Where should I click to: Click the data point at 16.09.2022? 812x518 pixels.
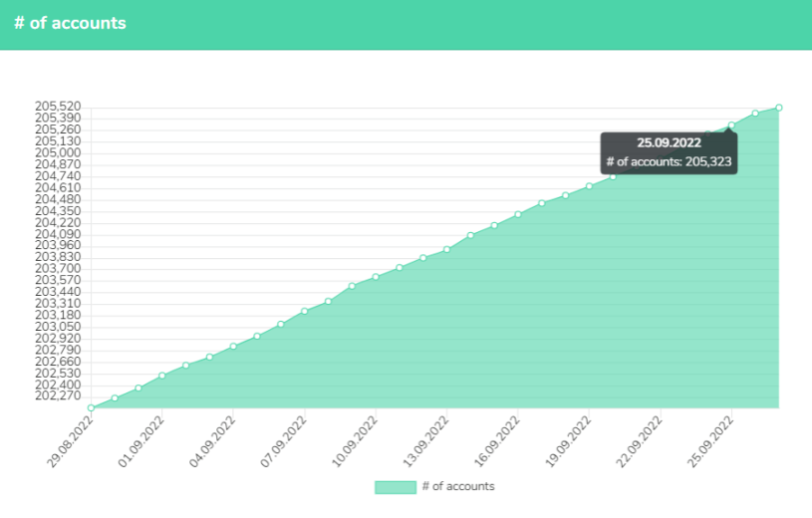[518, 214]
